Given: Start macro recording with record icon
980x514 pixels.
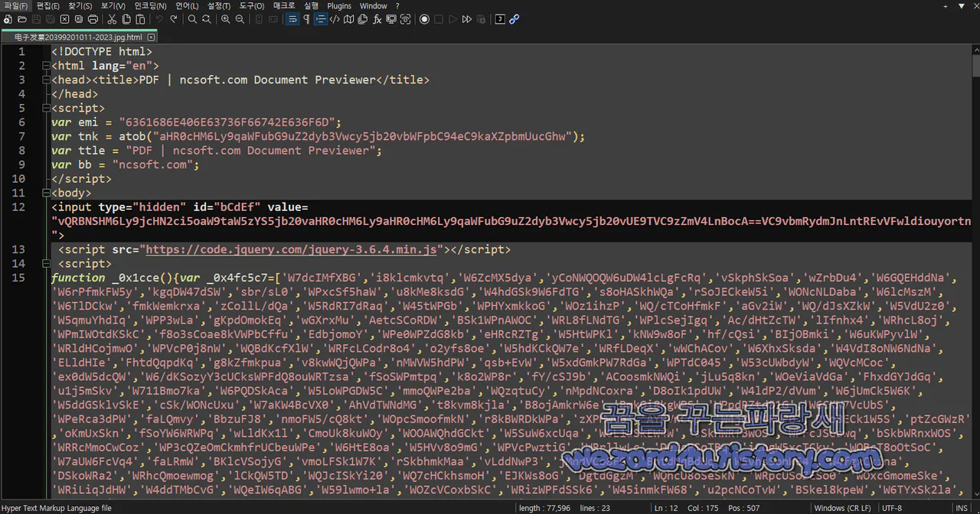Looking at the screenshot, I should (425, 19).
